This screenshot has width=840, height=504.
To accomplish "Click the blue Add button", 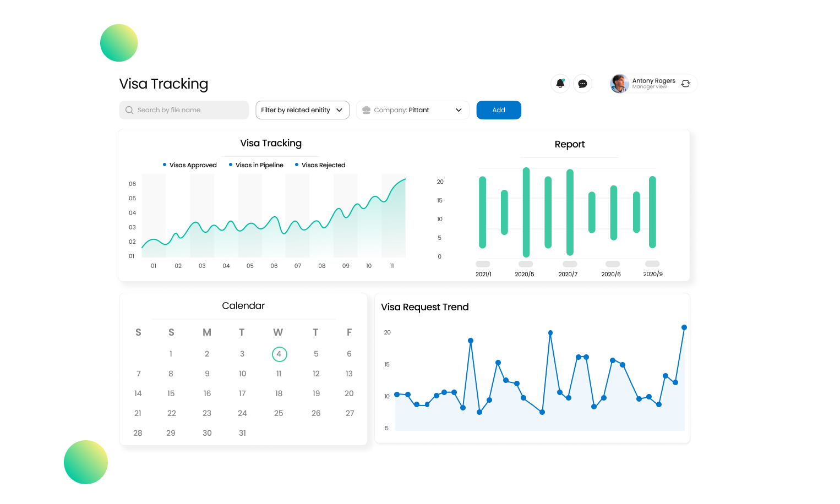I will pyautogui.click(x=499, y=110).
